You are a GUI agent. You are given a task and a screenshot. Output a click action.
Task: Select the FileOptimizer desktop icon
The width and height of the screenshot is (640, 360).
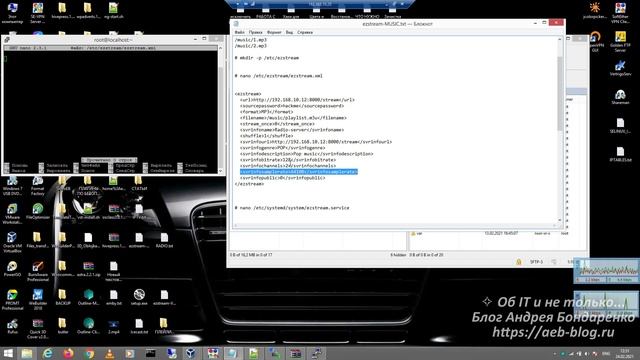pyautogui.click(x=38, y=211)
